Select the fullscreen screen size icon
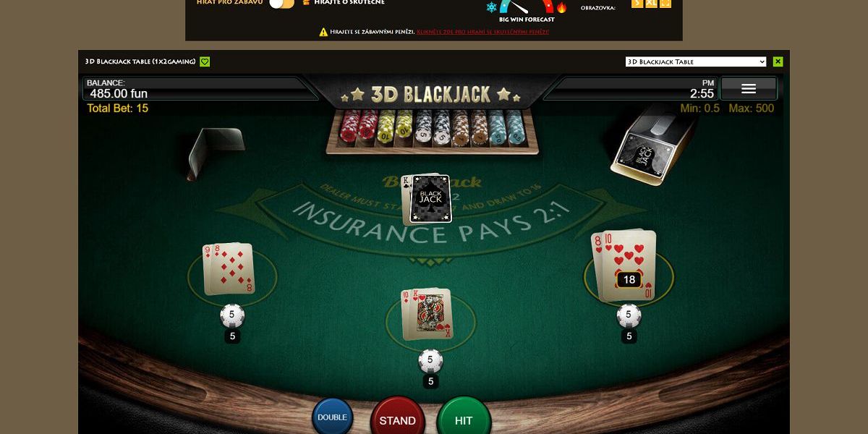This screenshot has width=868, height=434. pyautogui.click(x=665, y=4)
